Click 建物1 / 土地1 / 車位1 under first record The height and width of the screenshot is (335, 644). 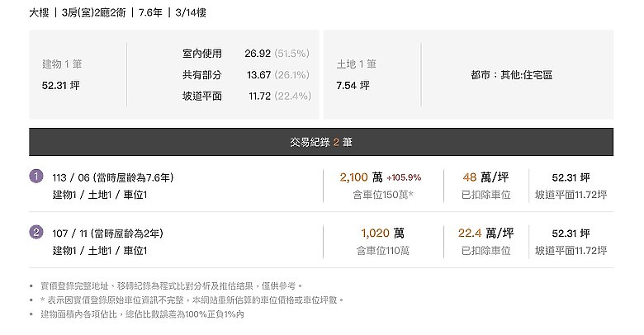click(100, 195)
